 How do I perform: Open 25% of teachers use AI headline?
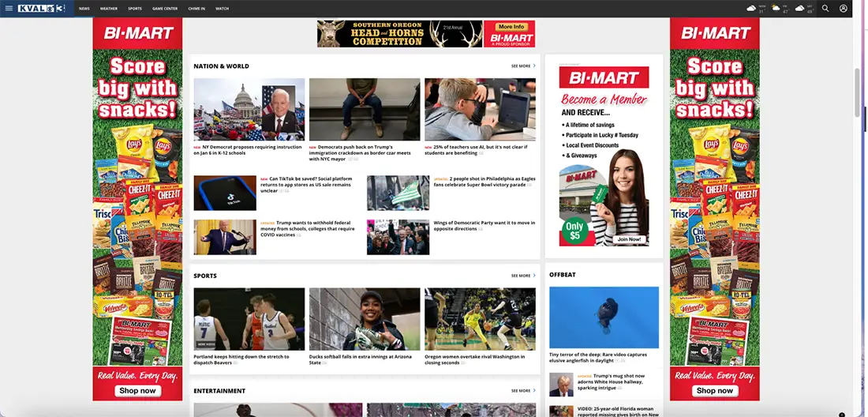click(x=476, y=150)
